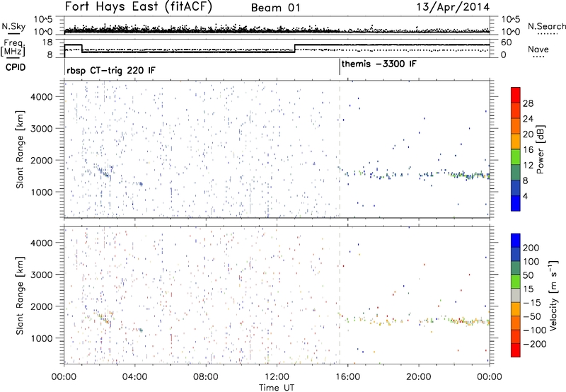The image size is (566, 392).
Task: Click the frequency step at 13:00 UT
Action: (x=295, y=48)
